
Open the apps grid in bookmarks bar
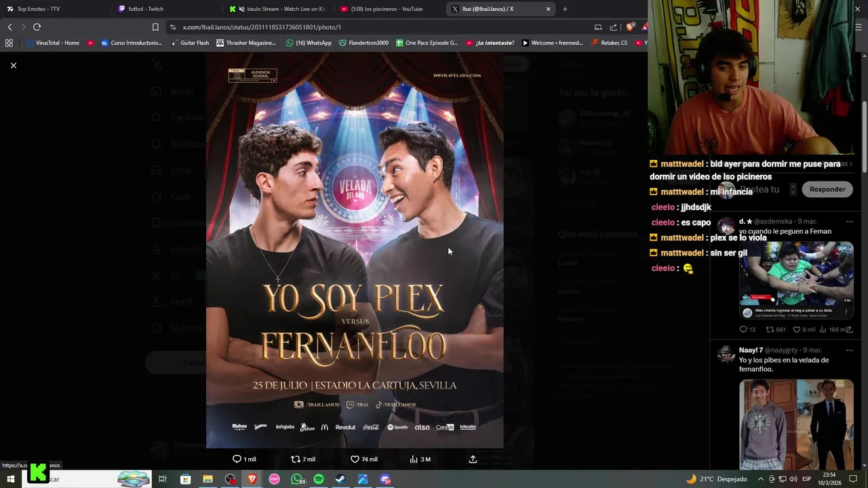[9, 43]
